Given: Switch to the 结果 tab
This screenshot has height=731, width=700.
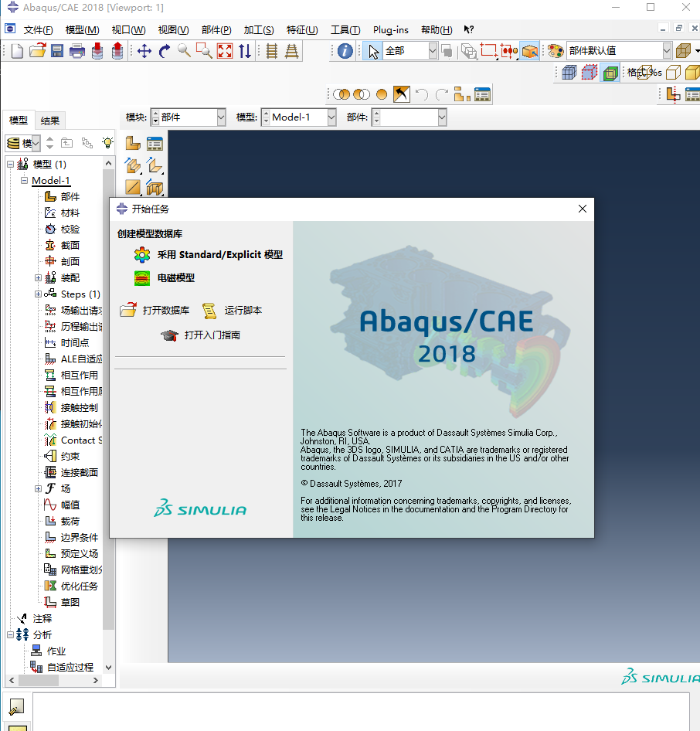Looking at the screenshot, I should pyautogui.click(x=49, y=121).
